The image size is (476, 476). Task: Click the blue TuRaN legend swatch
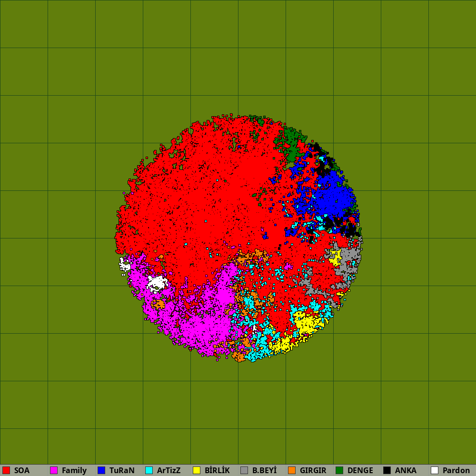tap(101, 470)
